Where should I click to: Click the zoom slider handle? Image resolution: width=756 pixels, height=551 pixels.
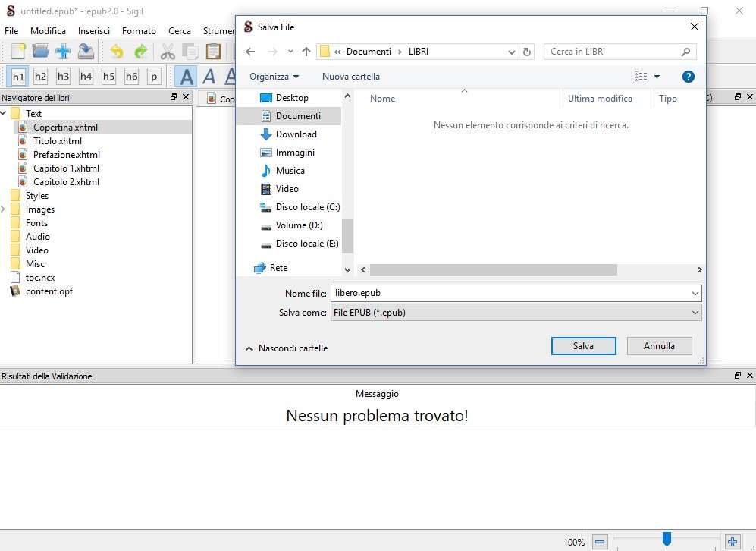pyautogui.click(x=667, y=539)
